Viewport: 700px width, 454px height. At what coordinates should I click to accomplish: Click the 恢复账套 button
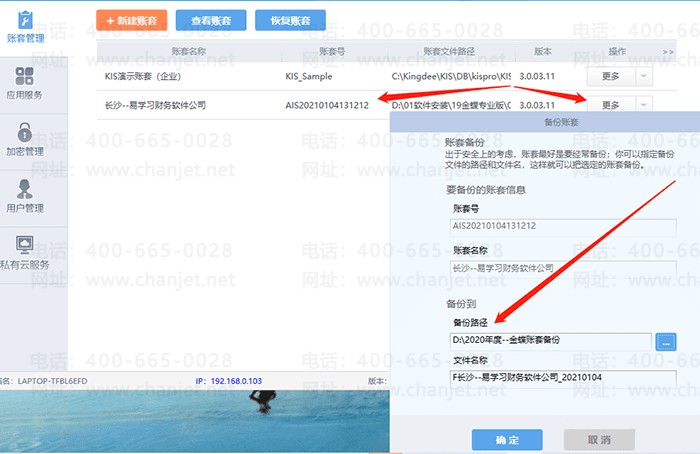coord(290,19)
